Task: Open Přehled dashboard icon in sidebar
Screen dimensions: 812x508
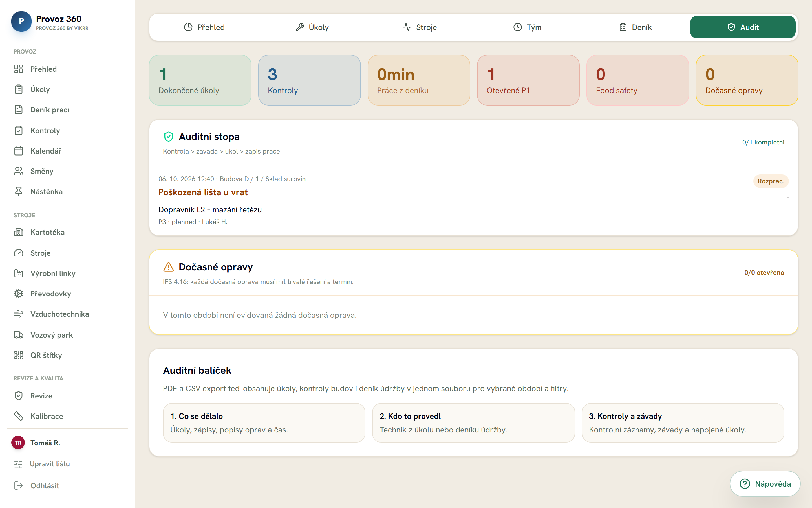Action: click(18, 69)
